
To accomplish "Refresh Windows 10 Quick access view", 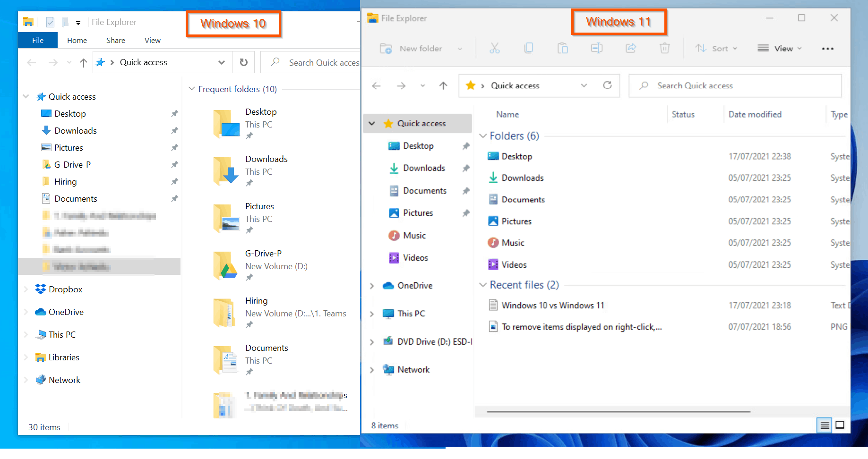I will pos(244,62).
